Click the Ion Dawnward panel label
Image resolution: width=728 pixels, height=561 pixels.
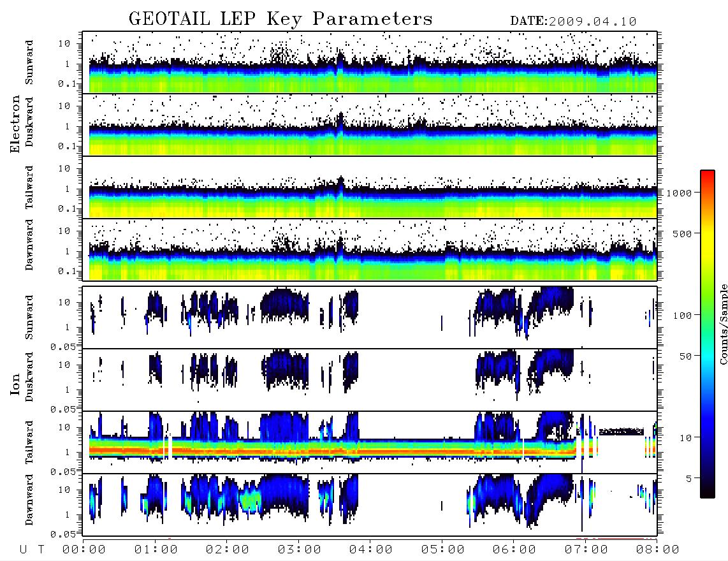click(x=29, y=500)
